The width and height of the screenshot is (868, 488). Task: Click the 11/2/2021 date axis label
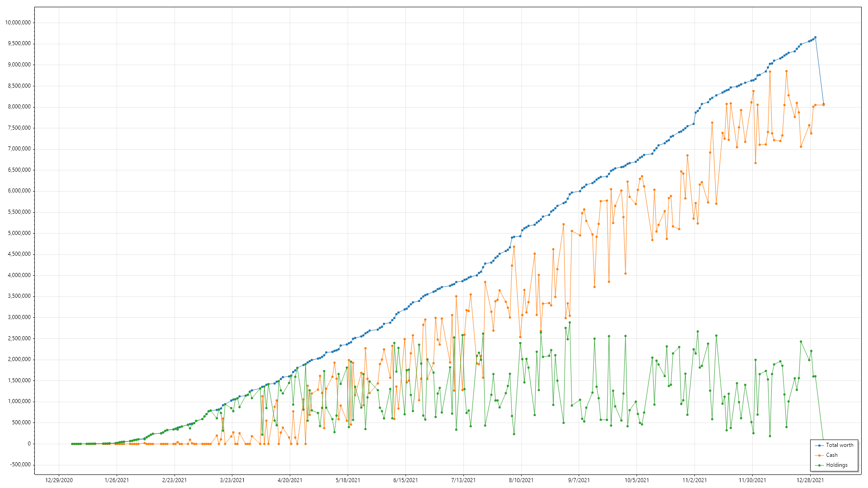[x=694, y=480]
